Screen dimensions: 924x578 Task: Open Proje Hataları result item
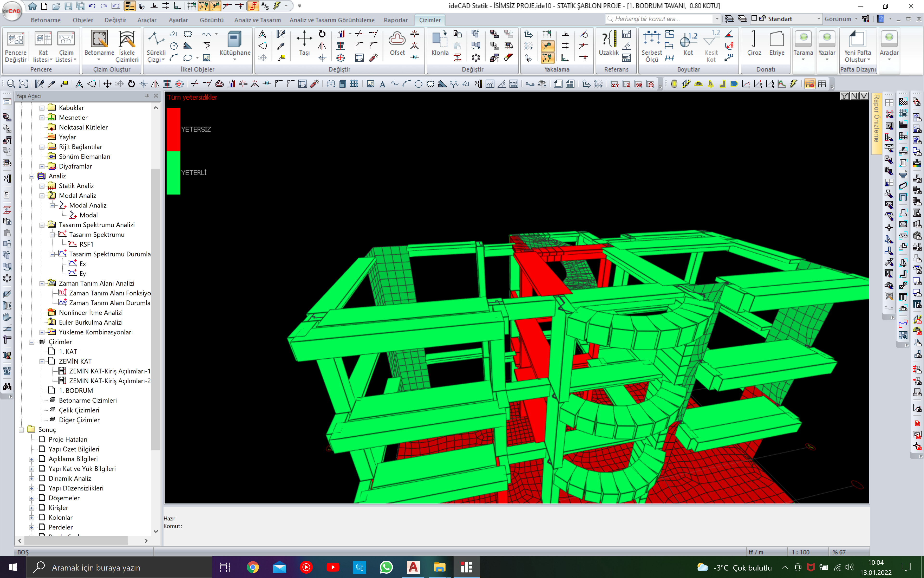(68, 439)
